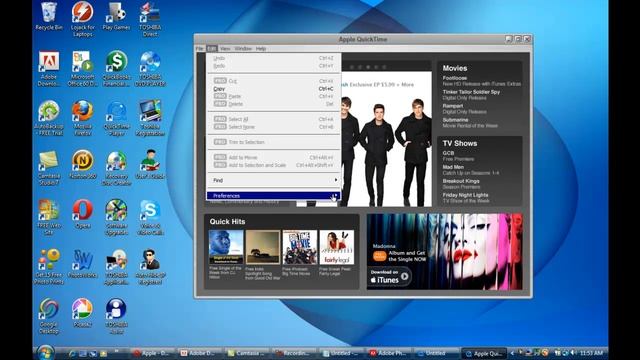Launch Mozilla Firefox from the desktop
The width and height of the screenshot is (640, 360).
tap(82, 118)
